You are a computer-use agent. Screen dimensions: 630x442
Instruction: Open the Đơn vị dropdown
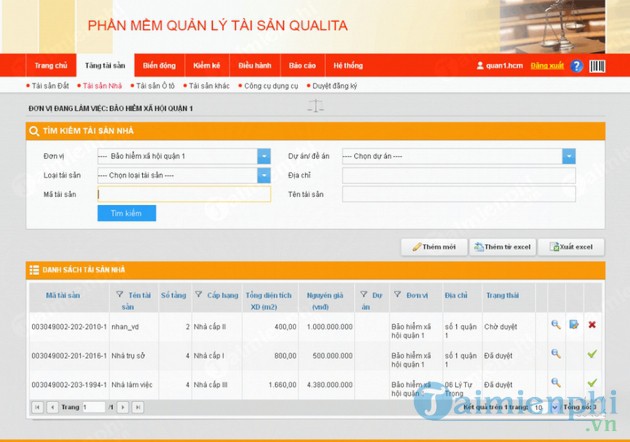[x=264, y=156]
